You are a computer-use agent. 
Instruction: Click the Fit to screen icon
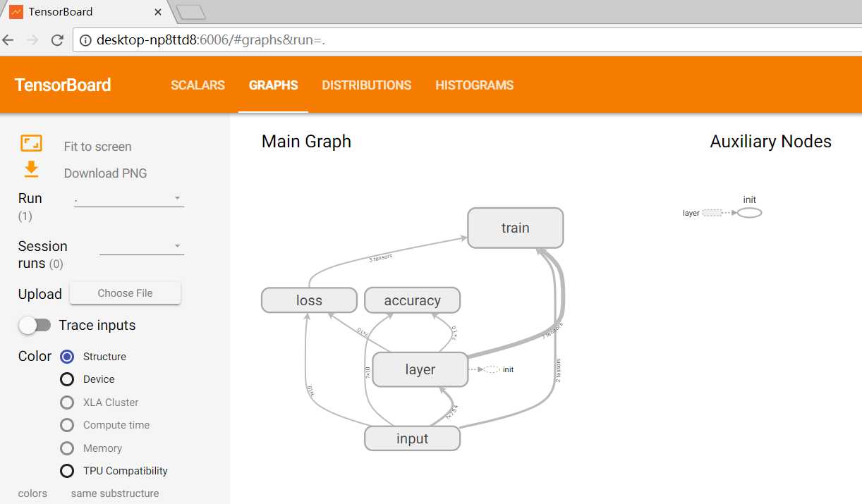31,143
